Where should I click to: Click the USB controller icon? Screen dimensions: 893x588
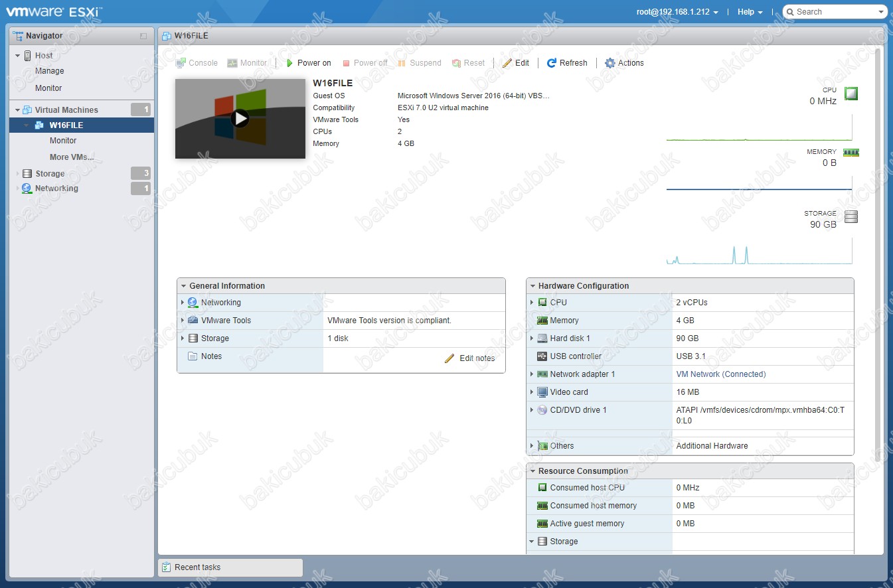(542, 356)
